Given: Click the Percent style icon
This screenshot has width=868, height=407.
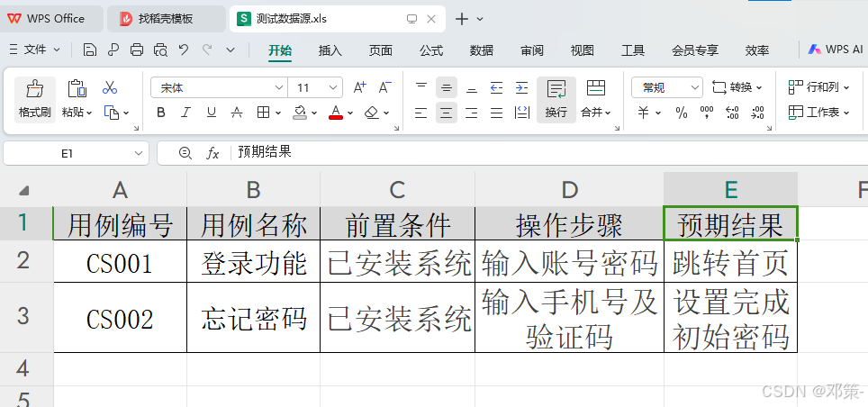Looking at the screenshot, I should tap(682, 113).
